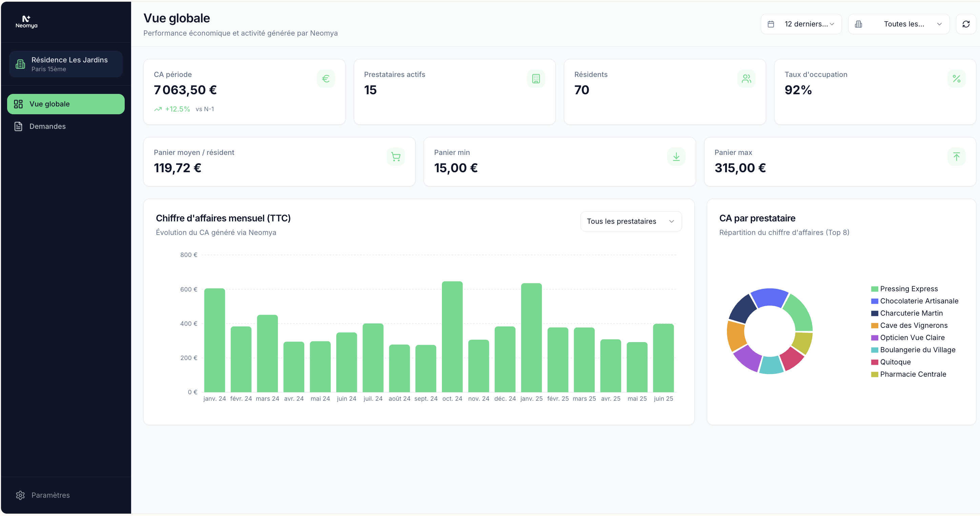Image resolution: width=980 pixels, height=516 pixels.
Task: Click Pressing Express legend color swatch
Action: tap(874, 289)
